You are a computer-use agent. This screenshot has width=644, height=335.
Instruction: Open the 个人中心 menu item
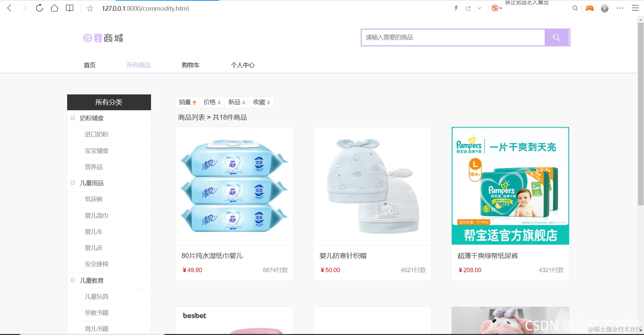[243, 65]
